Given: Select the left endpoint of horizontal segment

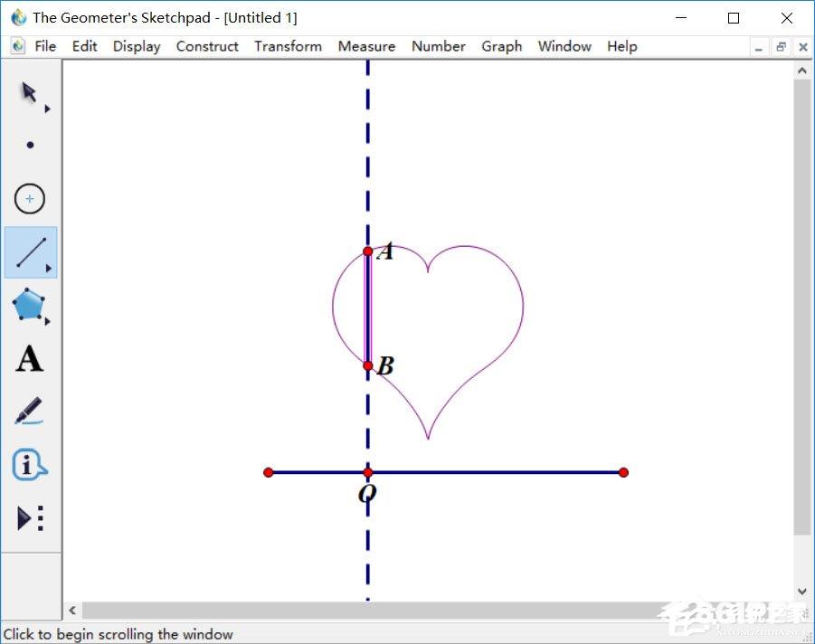Looking at the screenshot, I should click(x=269, y=472).
